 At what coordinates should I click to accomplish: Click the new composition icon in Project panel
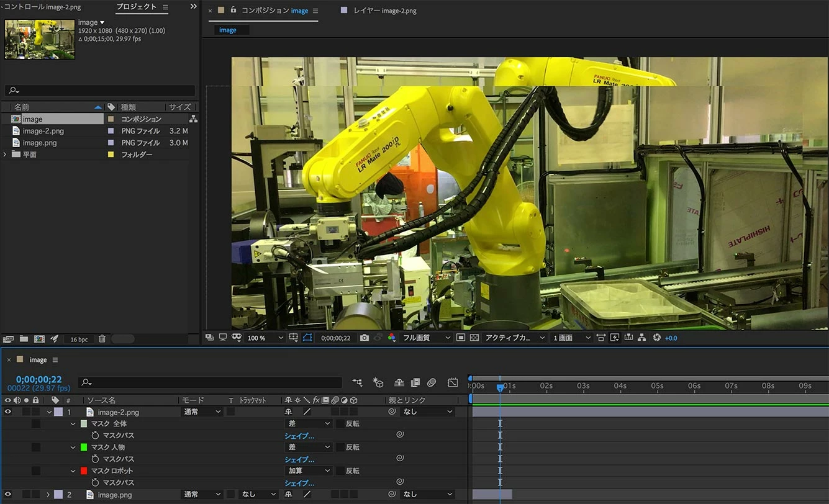[x=39, y=339]
